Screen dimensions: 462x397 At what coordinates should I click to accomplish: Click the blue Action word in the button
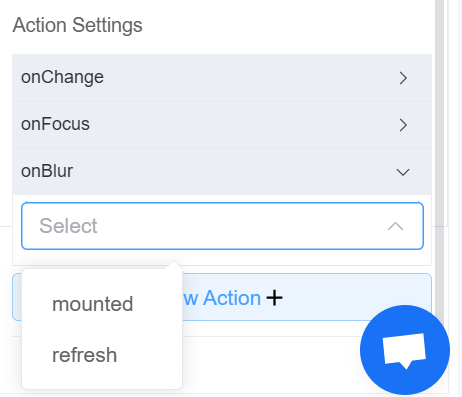[232, 298]
